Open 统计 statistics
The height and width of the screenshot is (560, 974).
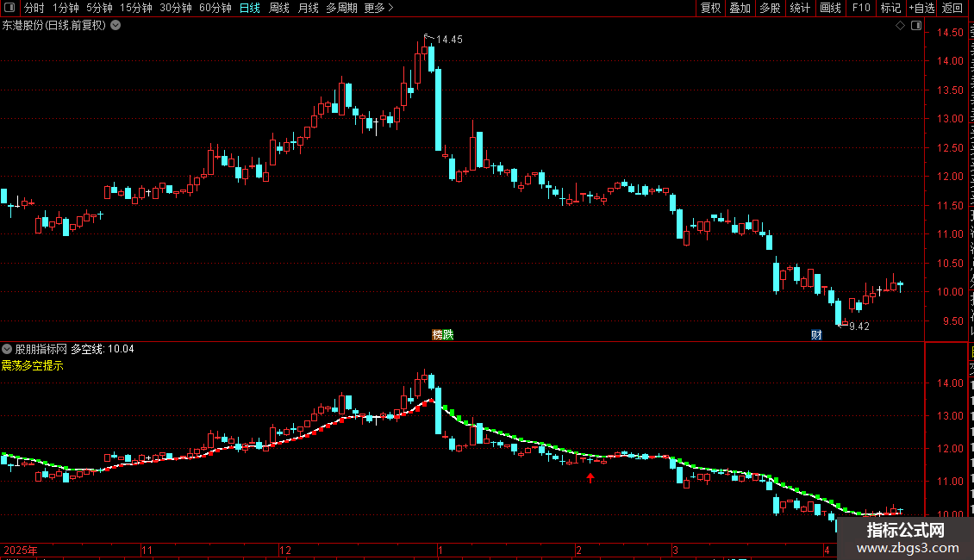[x=800, y=8]
